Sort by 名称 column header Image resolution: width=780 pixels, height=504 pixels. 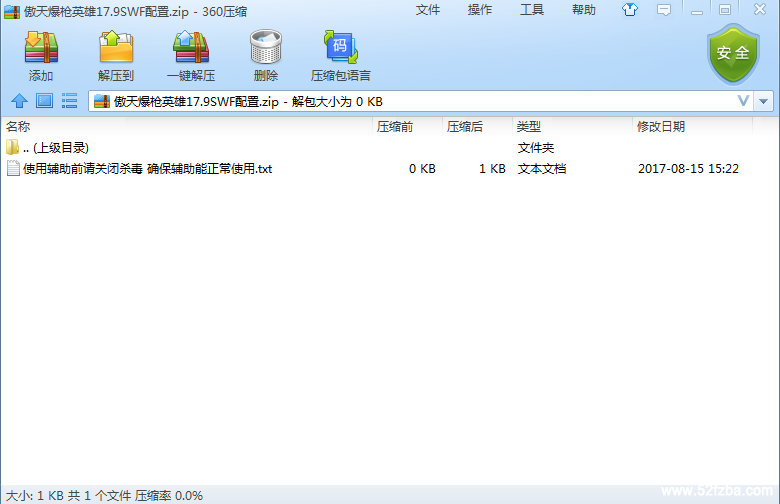pyautogui.click(x=187, y=127)
